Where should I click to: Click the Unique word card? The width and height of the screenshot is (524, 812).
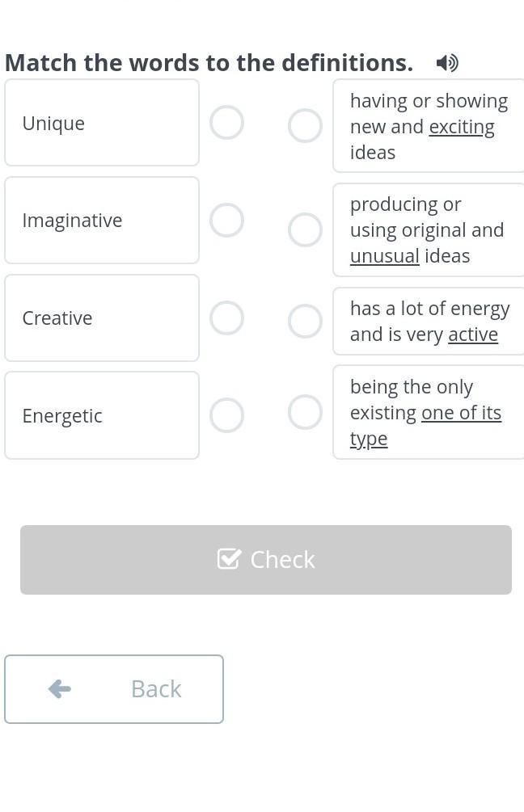pyautogui.click(x=102, y=123)
